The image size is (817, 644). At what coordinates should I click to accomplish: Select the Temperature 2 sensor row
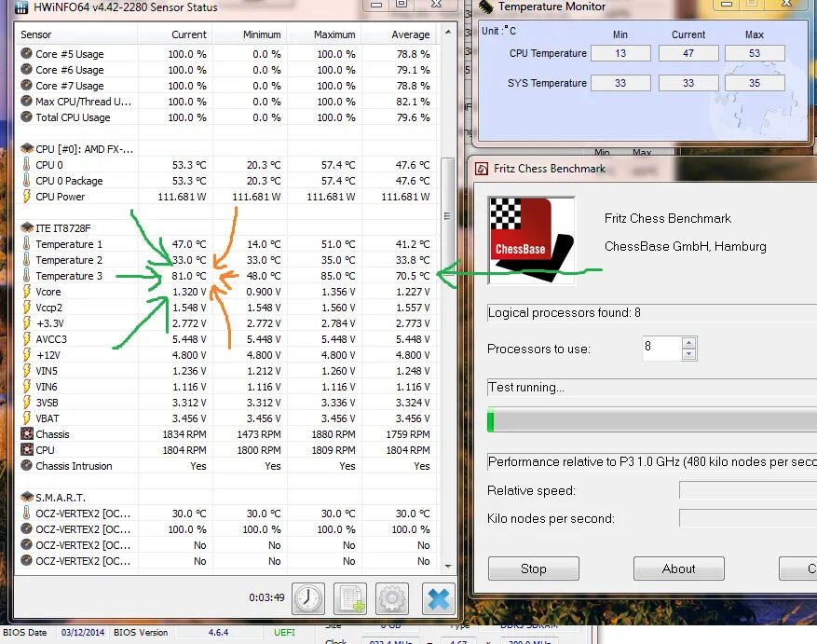pos(226,260)
